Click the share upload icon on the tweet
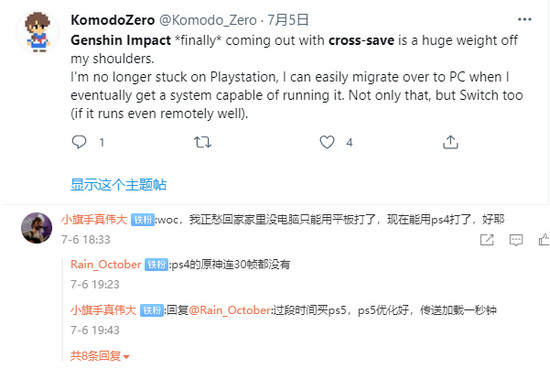 pos(450,142)
